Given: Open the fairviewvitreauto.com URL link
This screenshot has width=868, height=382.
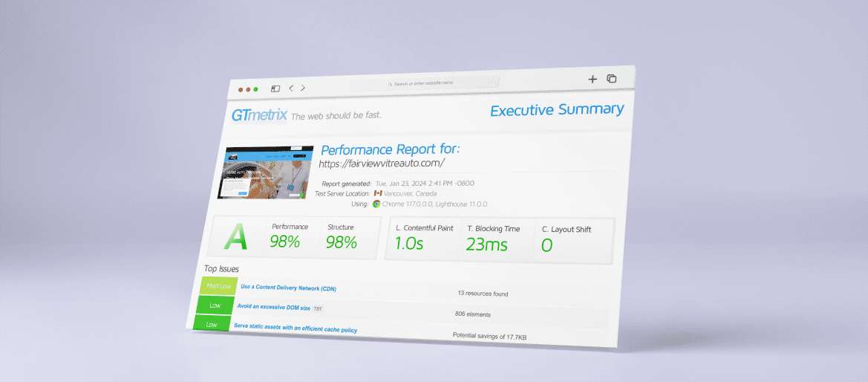Looking at the screenshot, I should pos(382,164).
